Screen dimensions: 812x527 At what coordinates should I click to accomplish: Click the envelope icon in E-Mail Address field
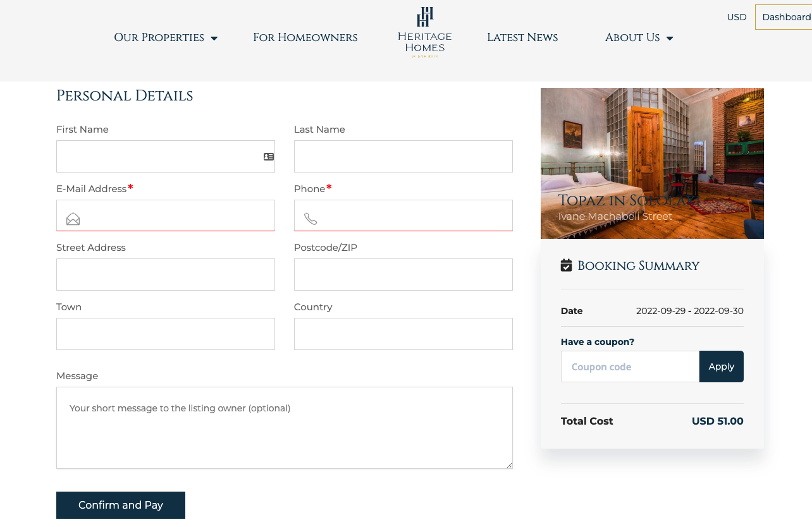click(x=73, y=219)
